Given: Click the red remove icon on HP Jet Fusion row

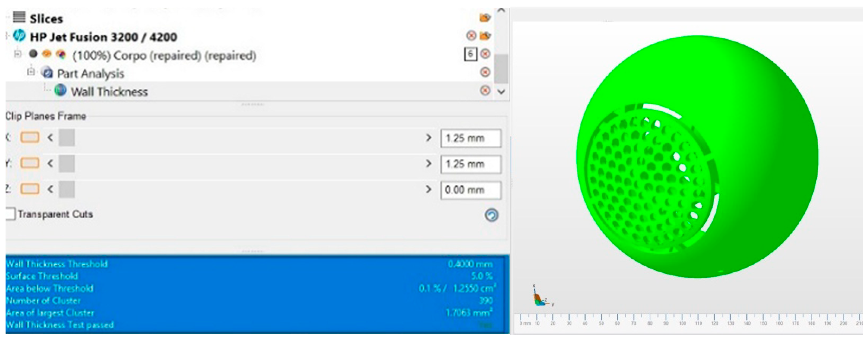Looking at the screenshot, I should point(471,35).
